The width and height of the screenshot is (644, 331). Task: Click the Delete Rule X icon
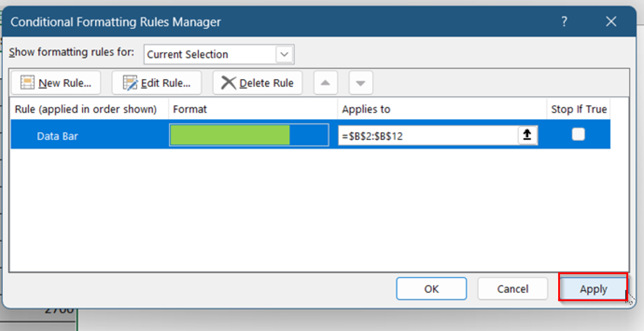pyautogui.click(x=229, y=83)
